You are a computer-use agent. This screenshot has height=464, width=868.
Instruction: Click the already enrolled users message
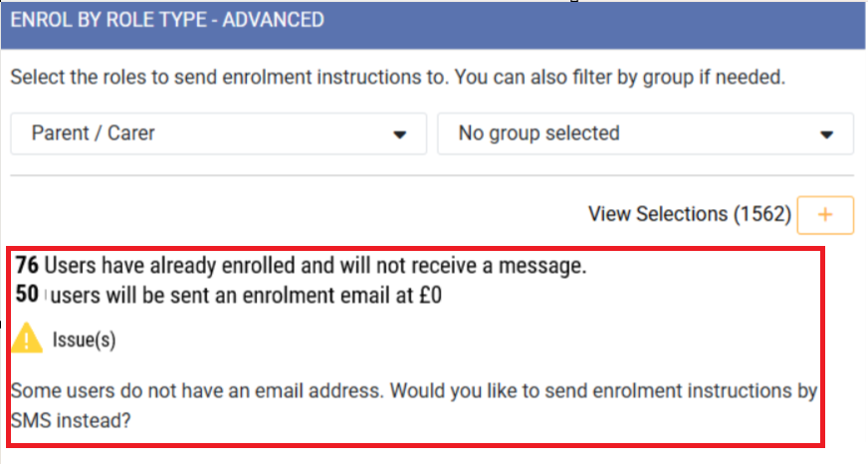317,266
